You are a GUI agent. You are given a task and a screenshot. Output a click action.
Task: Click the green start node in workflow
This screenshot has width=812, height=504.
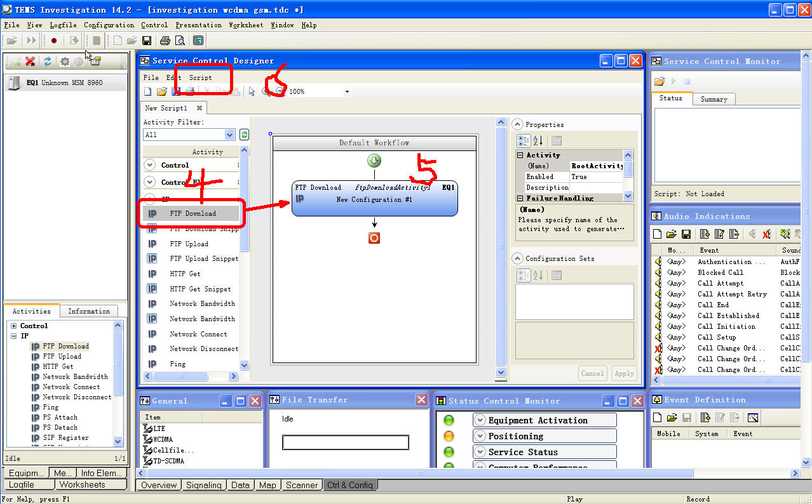tap(374, 161)
